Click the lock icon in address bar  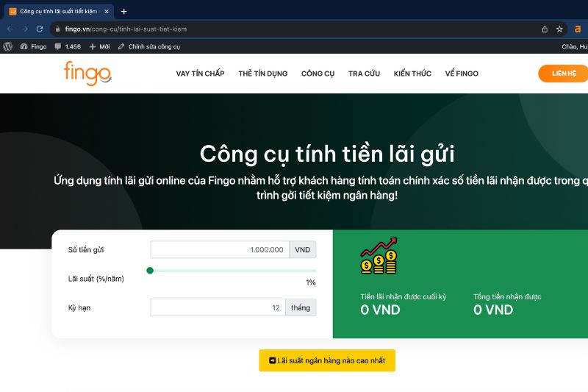[57, 29]
